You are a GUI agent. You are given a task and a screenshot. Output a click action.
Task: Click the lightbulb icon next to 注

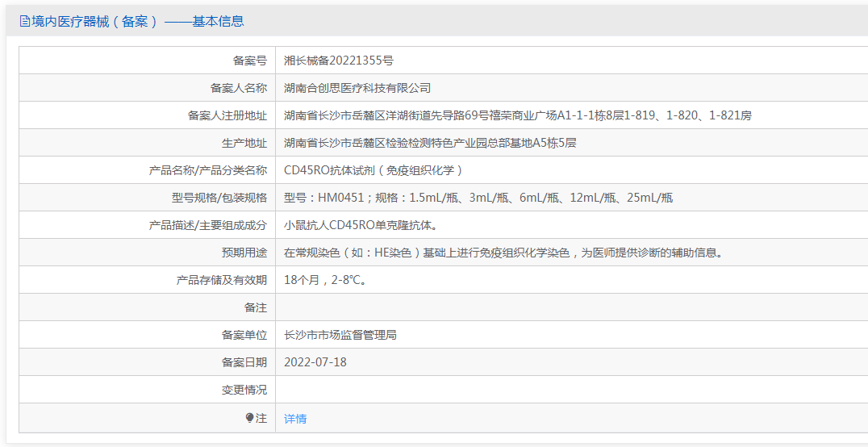[249, 418]
